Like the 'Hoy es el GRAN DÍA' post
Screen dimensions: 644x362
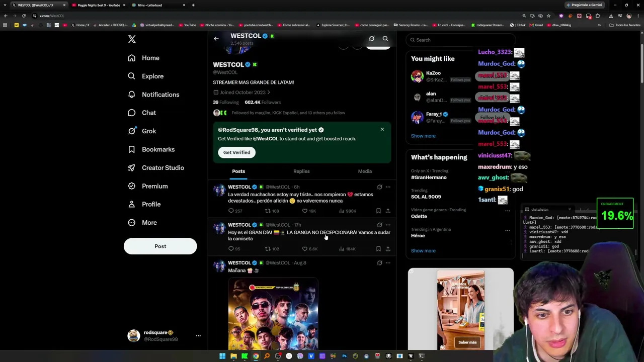pyautogui.click(x=304, y=249)
